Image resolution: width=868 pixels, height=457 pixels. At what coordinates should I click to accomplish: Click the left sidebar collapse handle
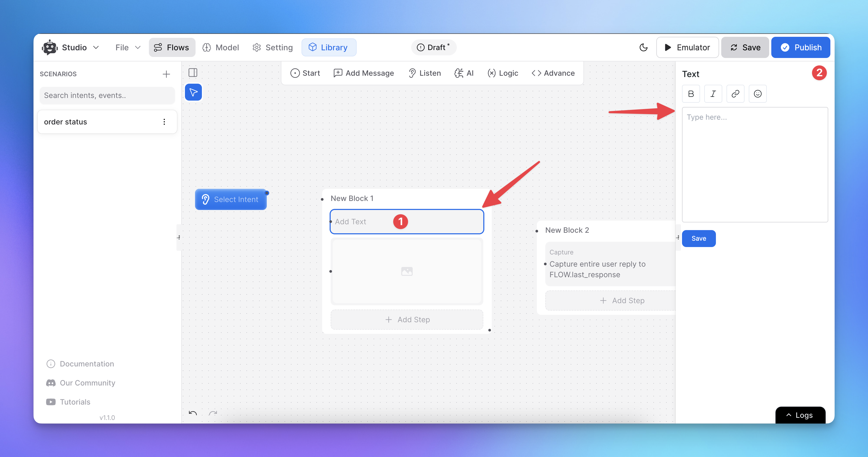(x=179, y=238)
